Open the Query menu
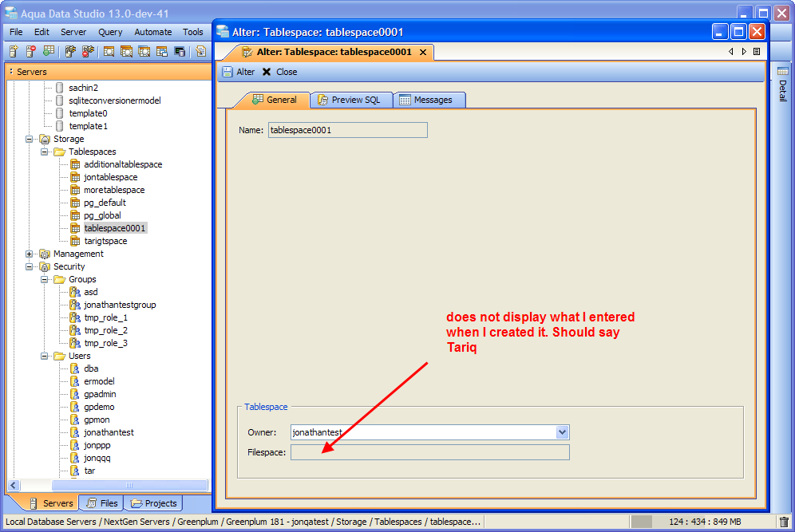 [110, 32]
